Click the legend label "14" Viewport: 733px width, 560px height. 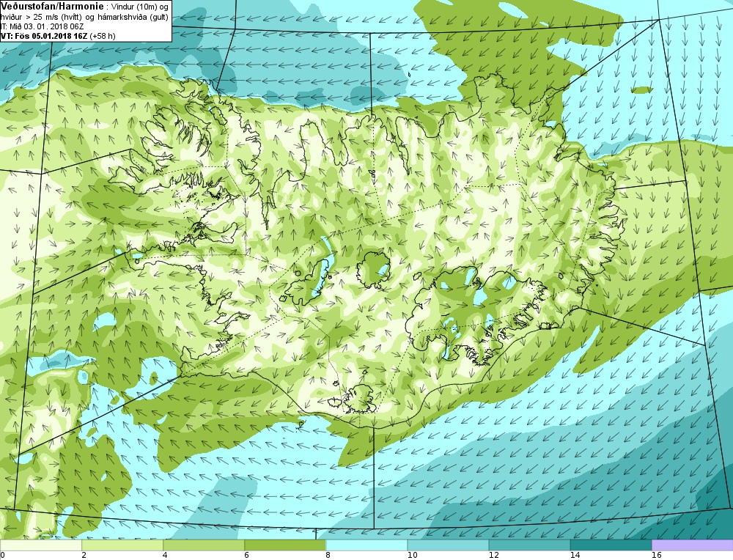575,556
